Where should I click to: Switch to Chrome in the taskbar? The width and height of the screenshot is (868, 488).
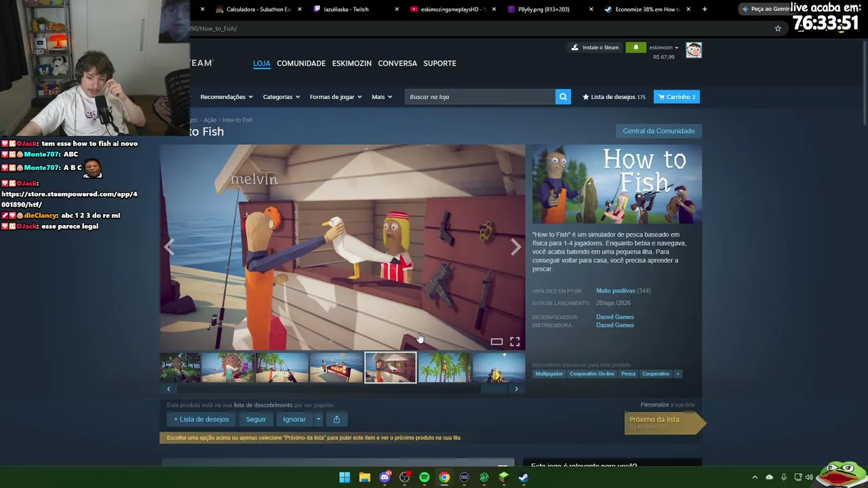point(444,477)
